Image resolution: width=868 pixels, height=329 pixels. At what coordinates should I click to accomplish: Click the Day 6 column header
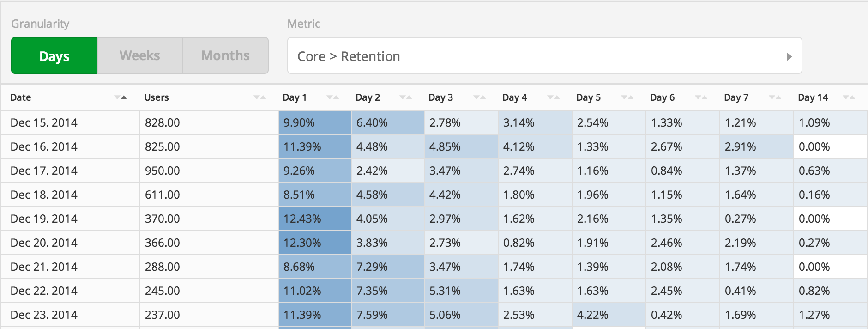[x=663, y=97]
